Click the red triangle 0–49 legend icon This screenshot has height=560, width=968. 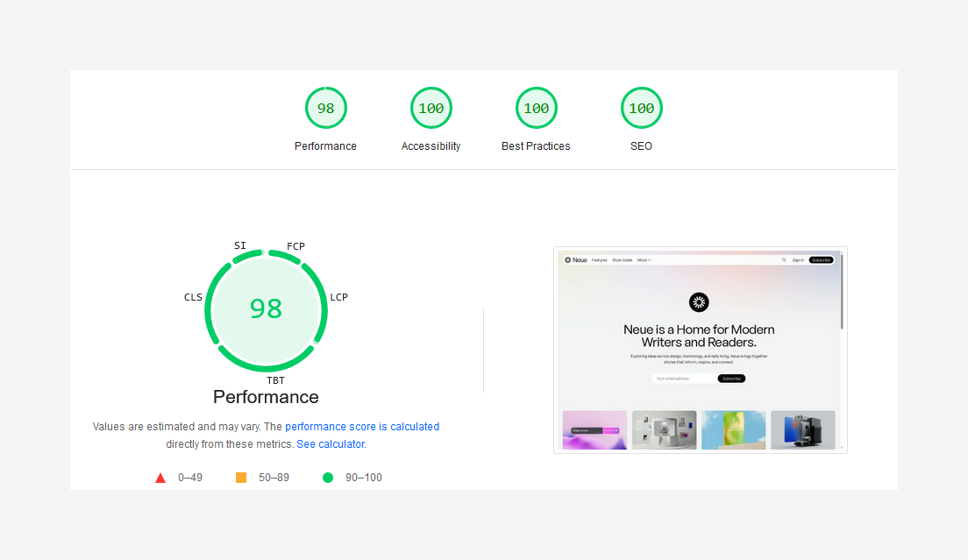click(160, 478)
